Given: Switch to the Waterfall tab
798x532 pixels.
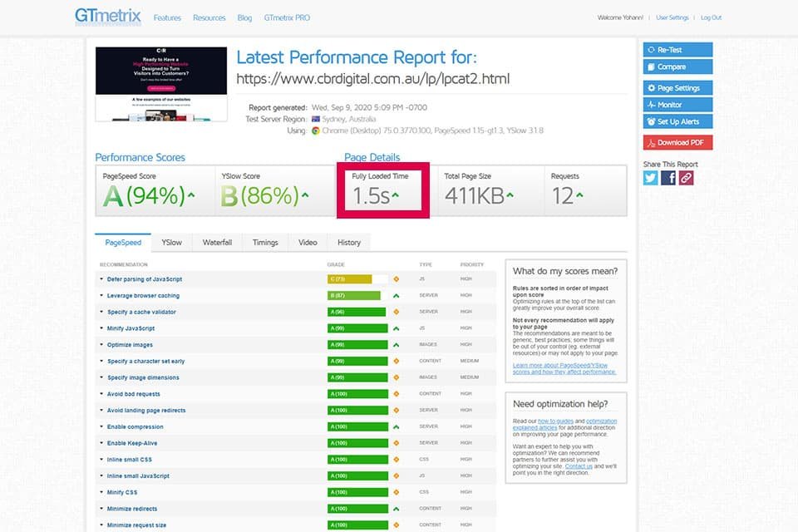Looking at the screenshot, I should click(217, 243).
